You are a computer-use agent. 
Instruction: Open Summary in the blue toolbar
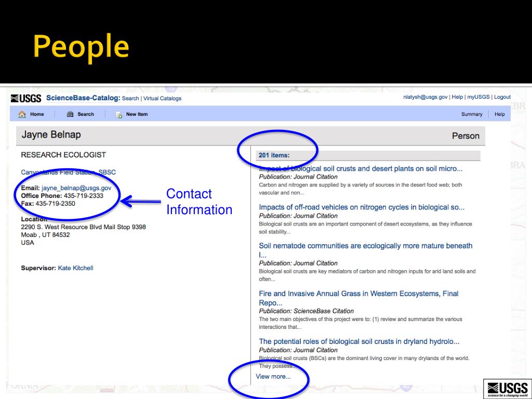pyautogui.click(x=472, y=114)
